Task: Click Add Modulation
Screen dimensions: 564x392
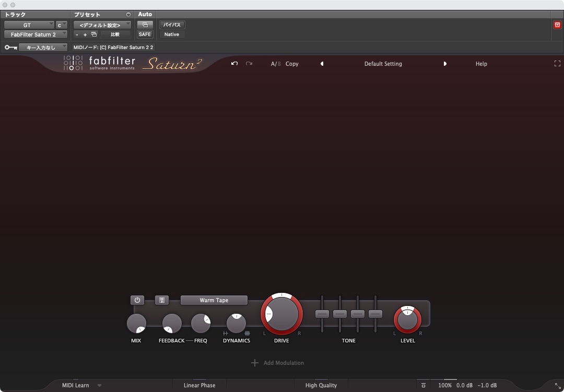Action: pos(284,363)
